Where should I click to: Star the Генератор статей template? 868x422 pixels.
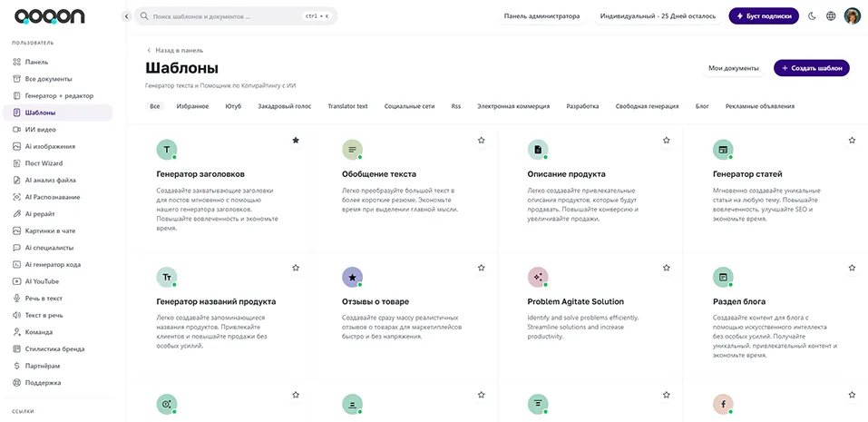pyautogui.click(x=851, y=141)
